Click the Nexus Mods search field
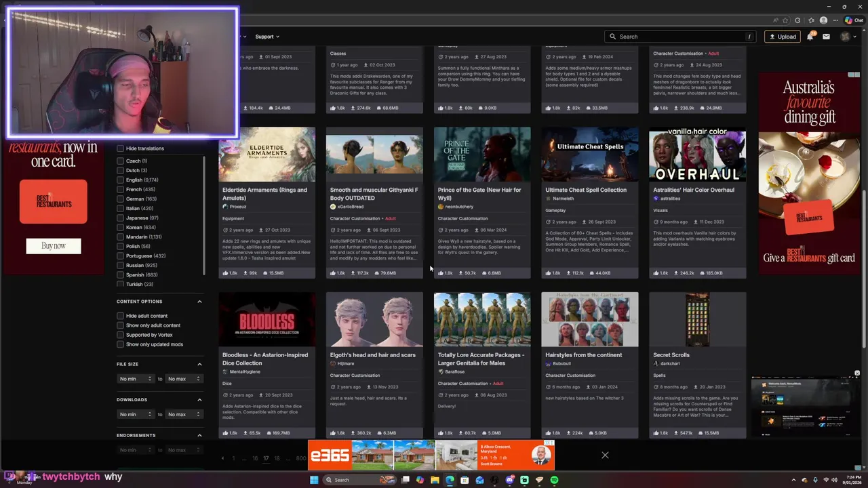The width and height of the screenshot is (868, 488). 681,37
